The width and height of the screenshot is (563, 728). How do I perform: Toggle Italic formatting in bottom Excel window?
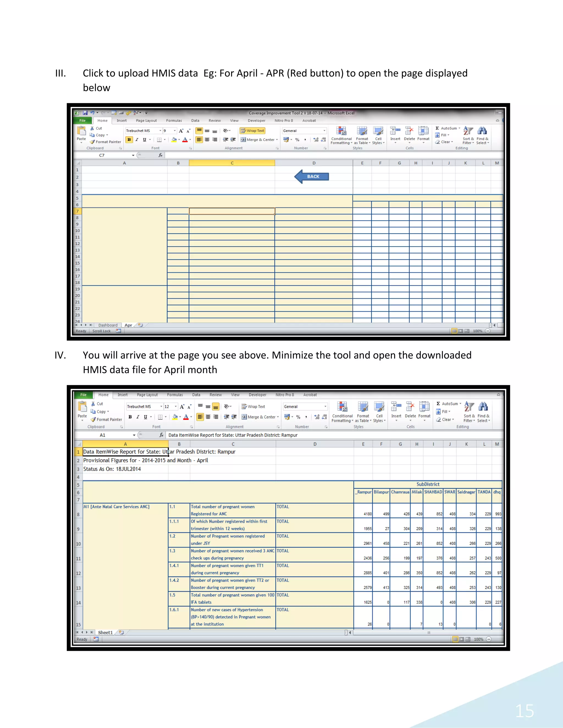[x=138, y=417]
